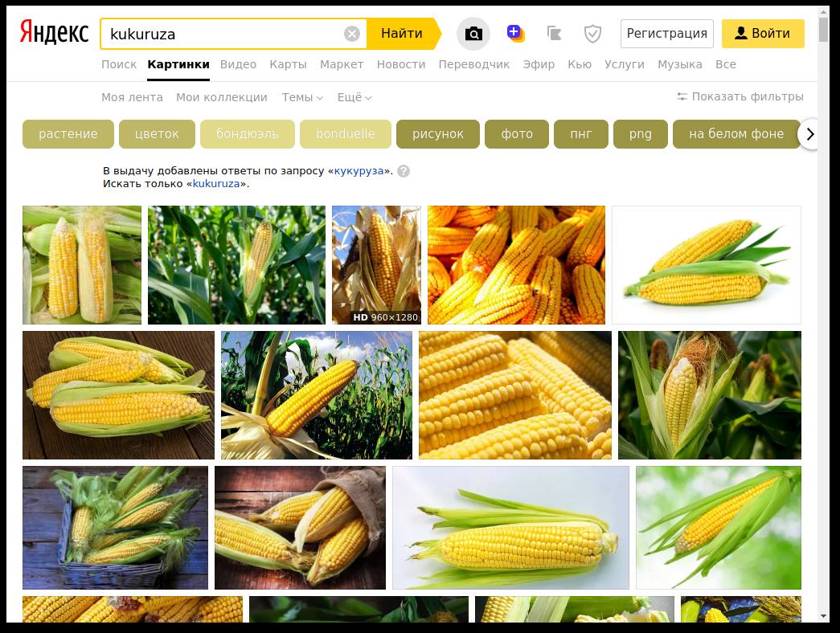Select the 'на белом фоне' filter chip
The width and height of the screenshot is (840, 633).
point(736,134)
